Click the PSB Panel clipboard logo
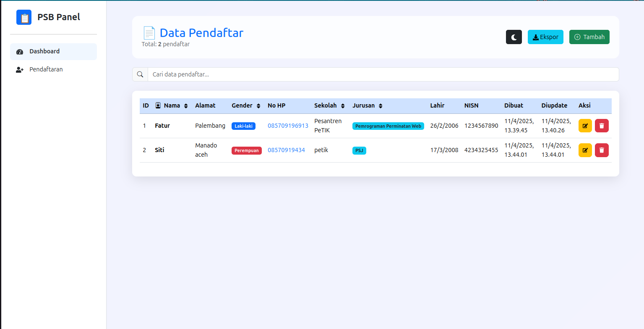This screenshot has height=329, width=644. (x=24, y=17)
